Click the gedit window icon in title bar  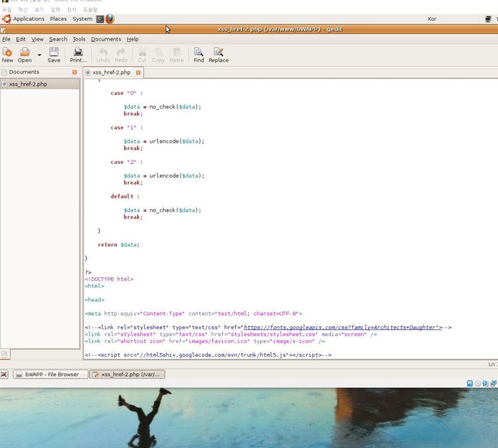tap(3, 30)
